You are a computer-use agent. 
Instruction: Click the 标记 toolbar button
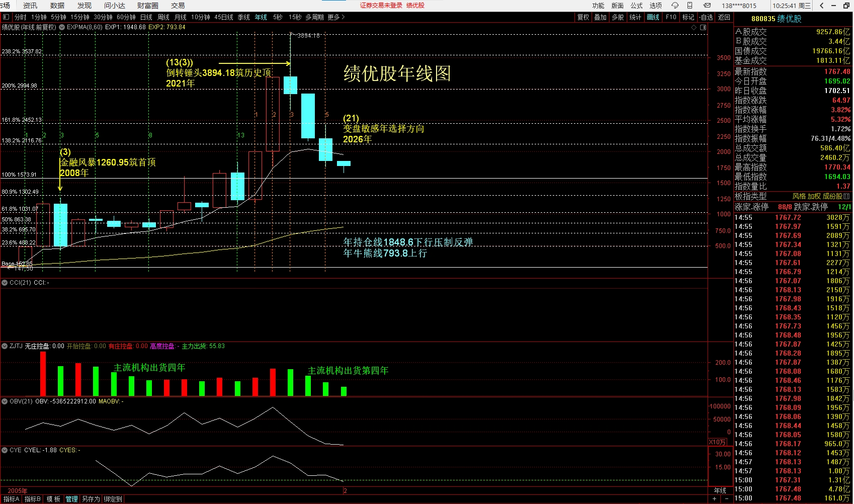click(x=689, y=17)
